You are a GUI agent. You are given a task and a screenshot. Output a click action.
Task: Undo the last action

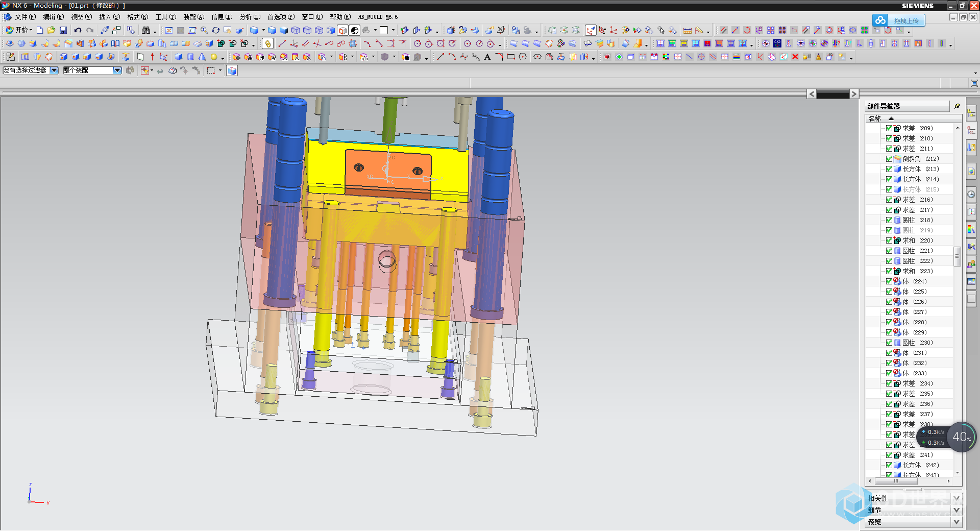tap(78, 30)
